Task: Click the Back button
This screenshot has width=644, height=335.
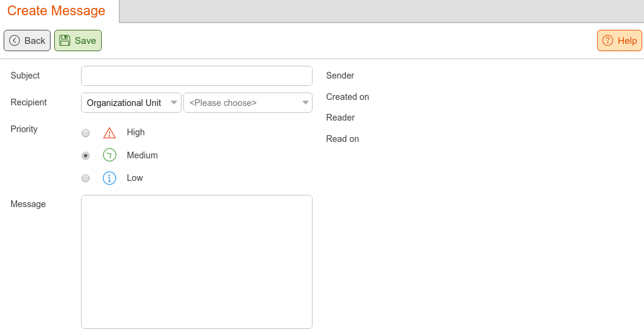Action: pos(27,40)
